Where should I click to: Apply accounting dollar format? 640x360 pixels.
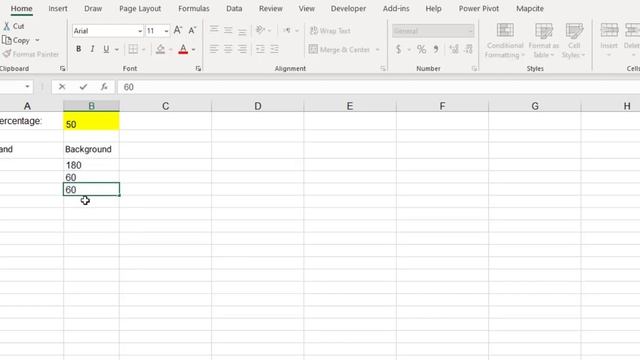point(398,49)
